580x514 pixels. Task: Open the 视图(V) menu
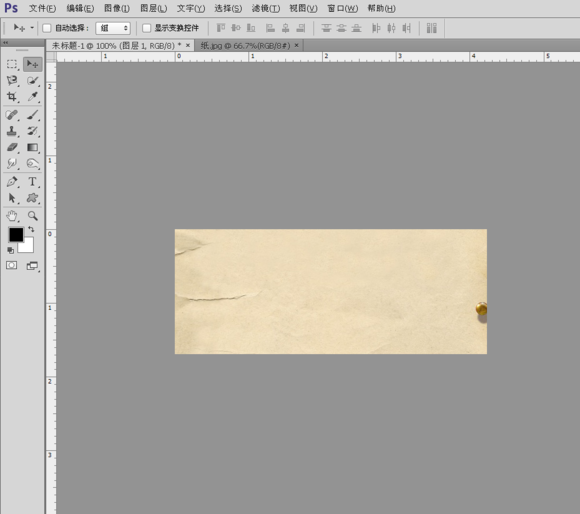303,8
